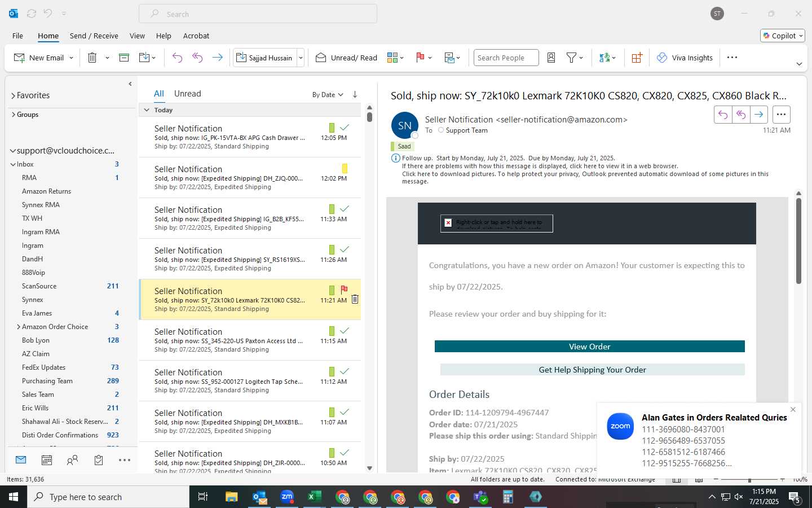Image resolution: width=812 pixels, height=508 pixels.
Task: Open the ScanSource folder
Action: click(39, 286)
